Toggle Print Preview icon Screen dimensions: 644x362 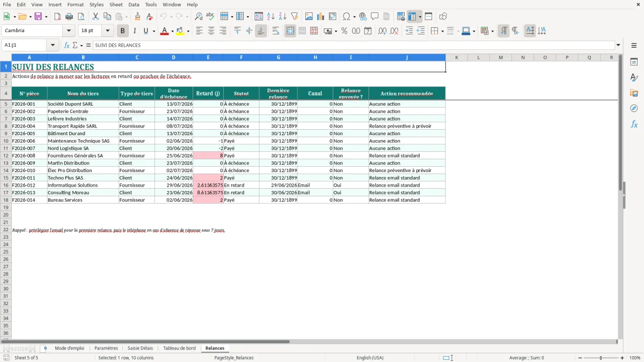click(81, 17)
